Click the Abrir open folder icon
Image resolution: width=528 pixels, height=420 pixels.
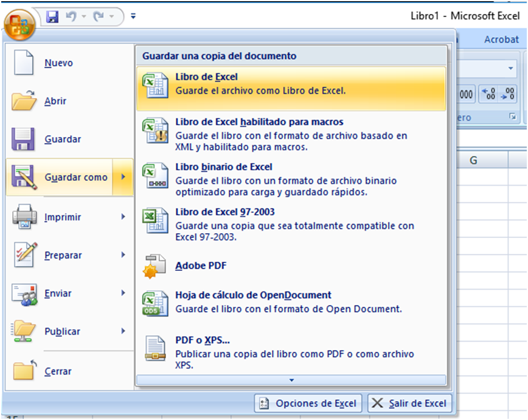pyautogui.click(x=24, y=100)
